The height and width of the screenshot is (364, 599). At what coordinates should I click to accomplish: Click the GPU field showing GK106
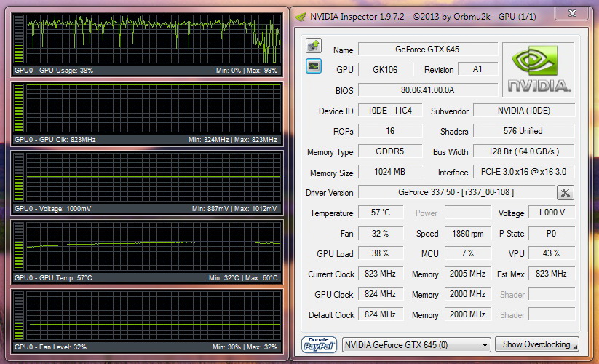(x=386, y=69)
